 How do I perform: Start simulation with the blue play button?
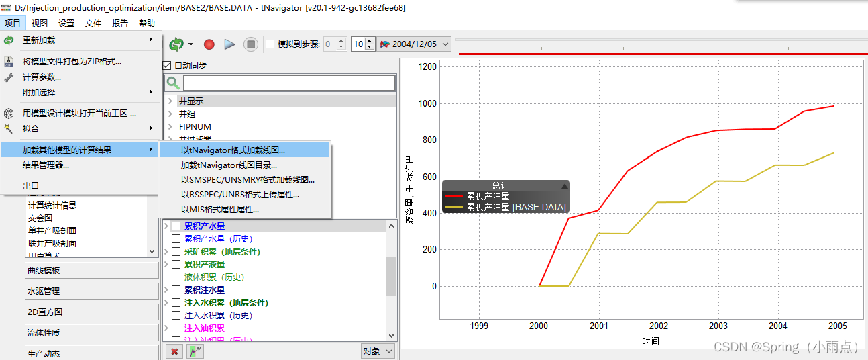230,44
